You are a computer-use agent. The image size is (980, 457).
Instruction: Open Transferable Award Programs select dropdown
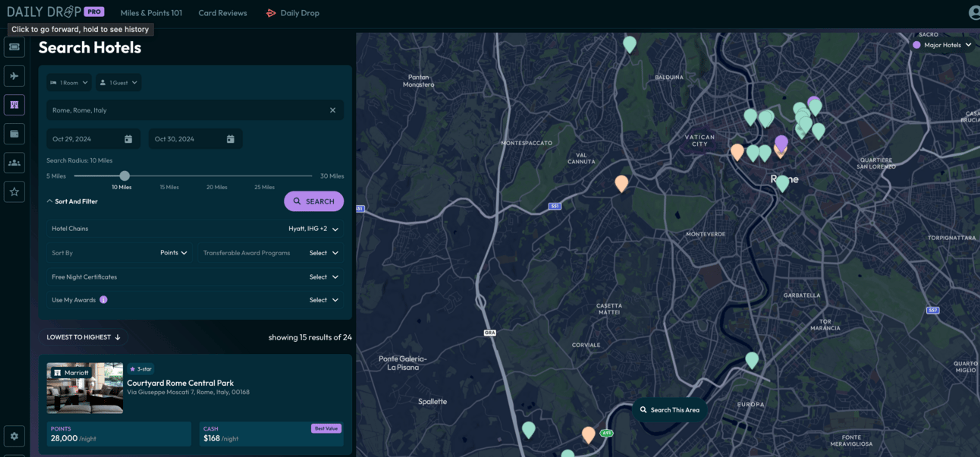tap(271, 253)
